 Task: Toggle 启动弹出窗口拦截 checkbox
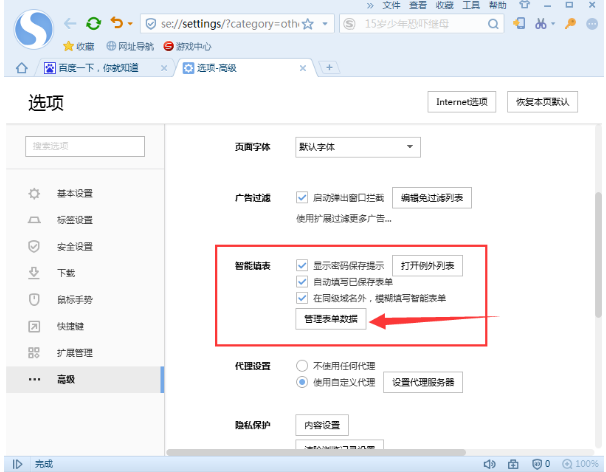(x=302, y=198)
